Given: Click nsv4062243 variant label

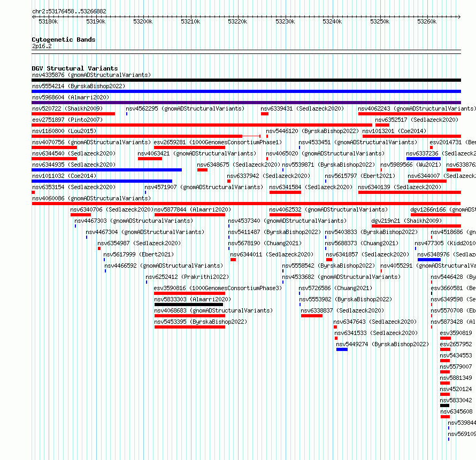Looking at the screenshot, I should tap(417, 108).
